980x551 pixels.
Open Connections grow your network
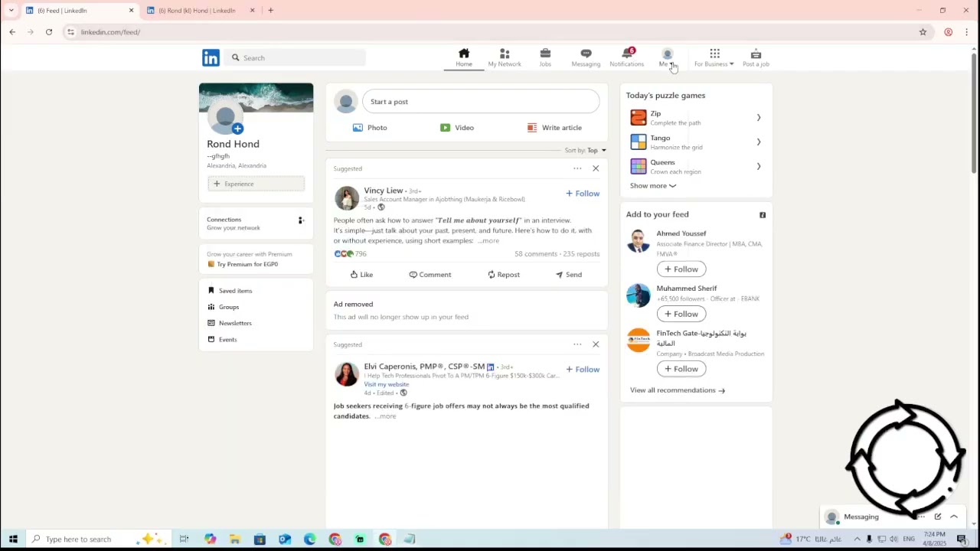[256, 223]
